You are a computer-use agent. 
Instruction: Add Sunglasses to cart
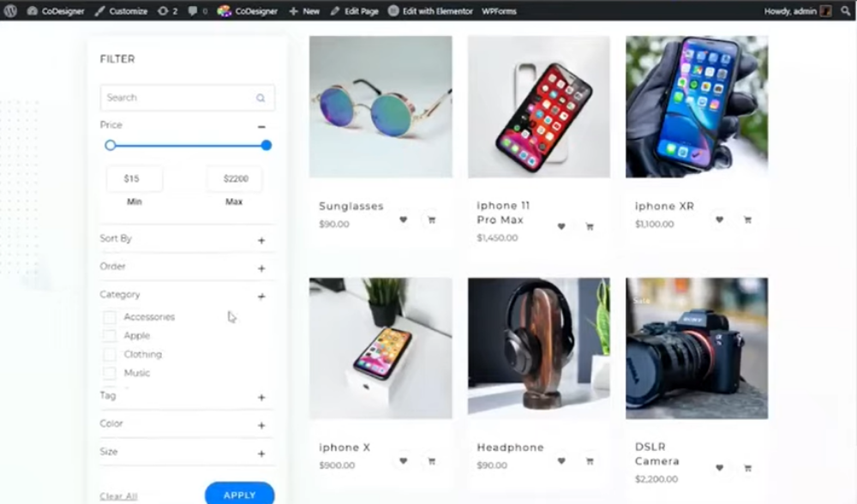pyautogui.click(x=432, y=219)
